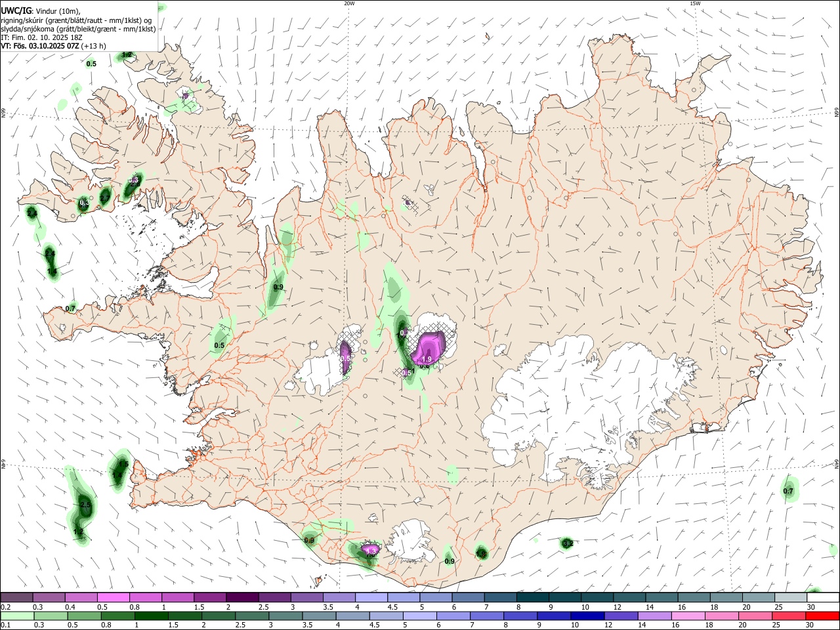Pick the light pink 16 swatch in rain legend

coord(688,616)
